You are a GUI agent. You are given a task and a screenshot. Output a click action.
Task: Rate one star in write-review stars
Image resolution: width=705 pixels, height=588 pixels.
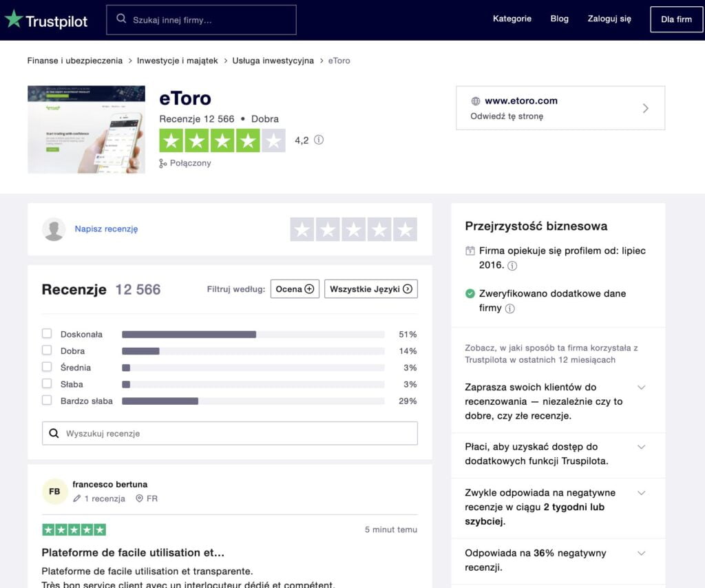click(302, 229)
